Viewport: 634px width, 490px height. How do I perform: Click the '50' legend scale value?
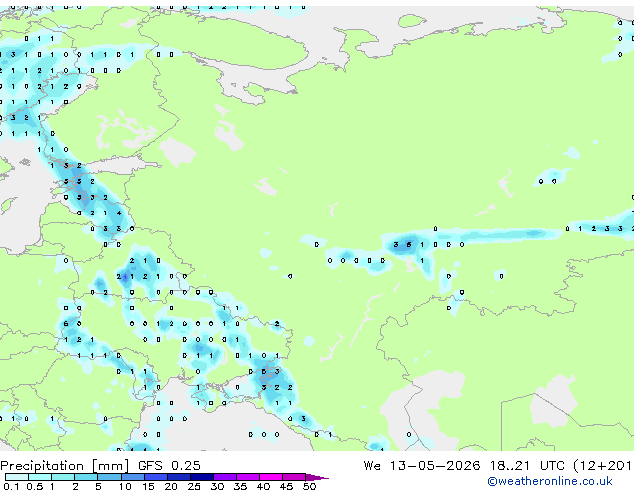point(309,486)
